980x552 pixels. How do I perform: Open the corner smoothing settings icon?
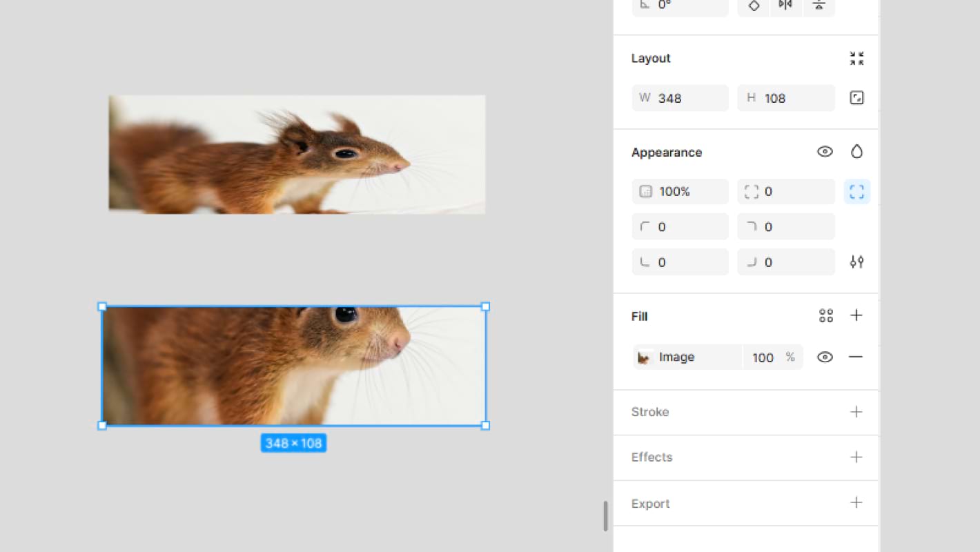tap(856, 262)
